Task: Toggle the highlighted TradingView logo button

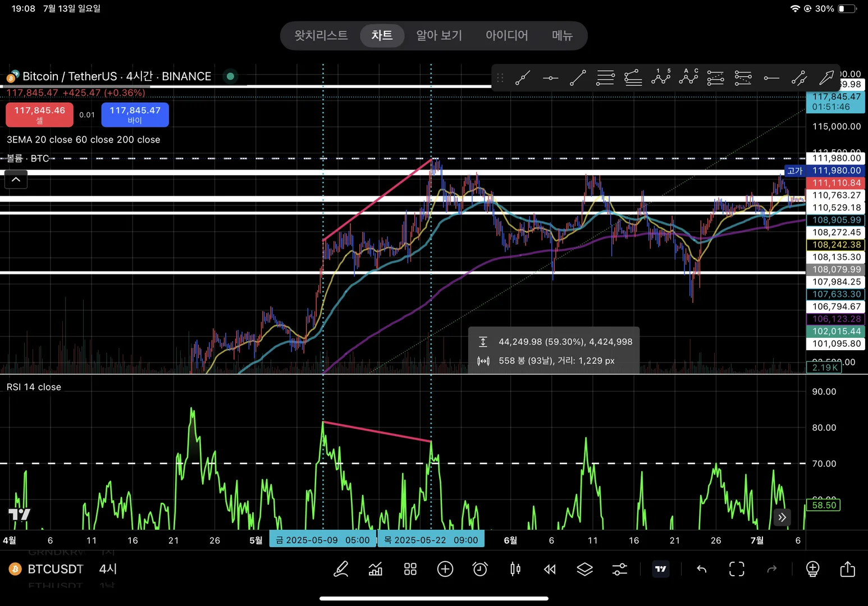Action: click(x=661, y=569)
